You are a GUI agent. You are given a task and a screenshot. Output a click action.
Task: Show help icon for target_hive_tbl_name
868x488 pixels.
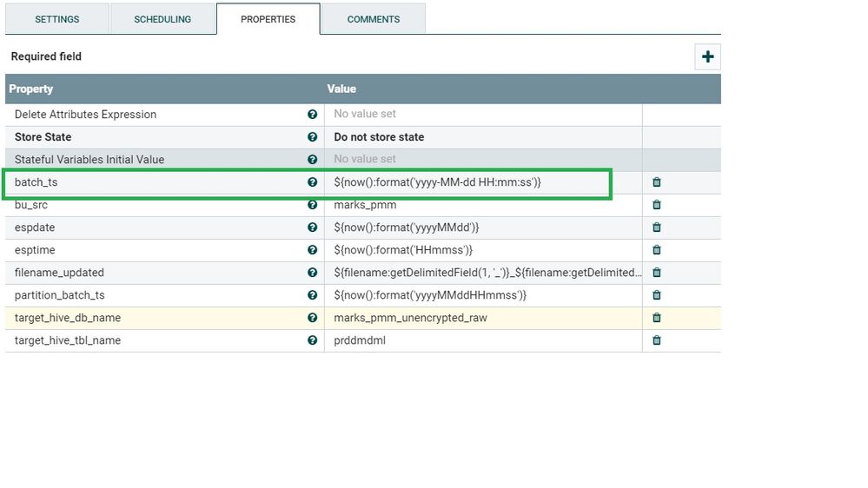312,340
